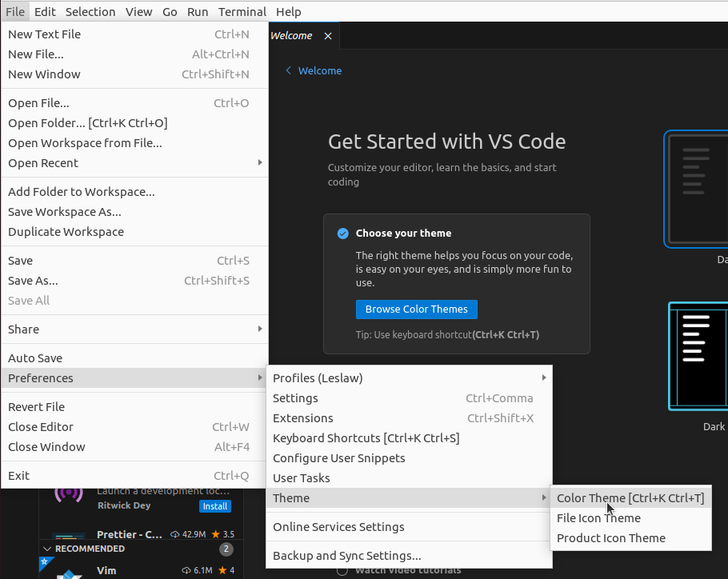Select the blue-outlined dark theme preview thumbnail

(x=696, y=189)
